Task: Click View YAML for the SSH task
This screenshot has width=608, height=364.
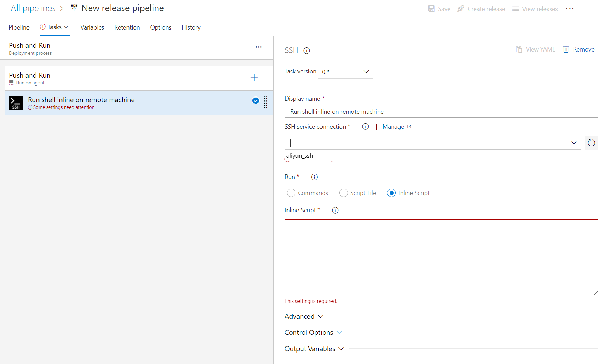Action: [535, 49]
